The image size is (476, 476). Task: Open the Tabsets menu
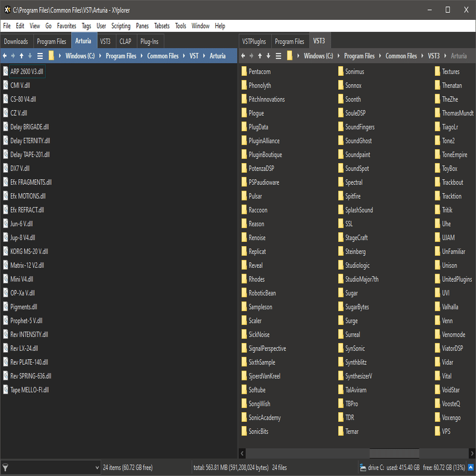(x=162, y=26)
